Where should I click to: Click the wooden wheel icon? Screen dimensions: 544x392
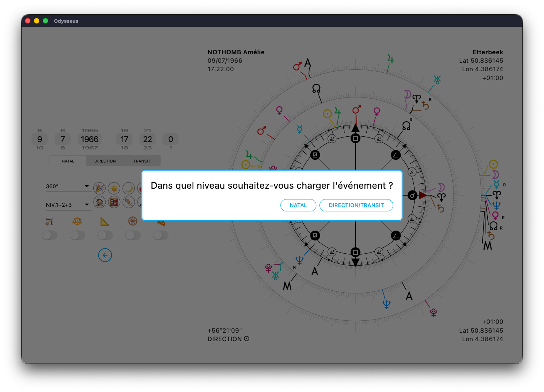pos(133,221)
